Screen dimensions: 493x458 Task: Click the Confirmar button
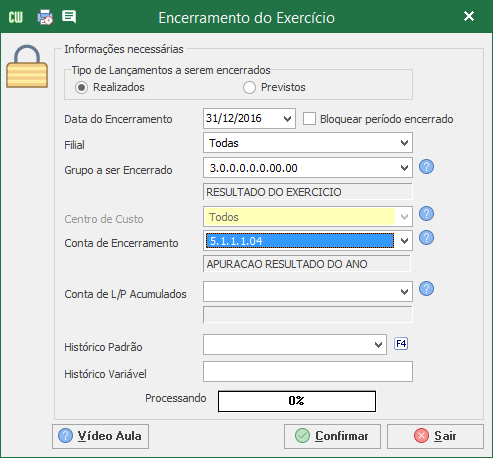point(332,436)
